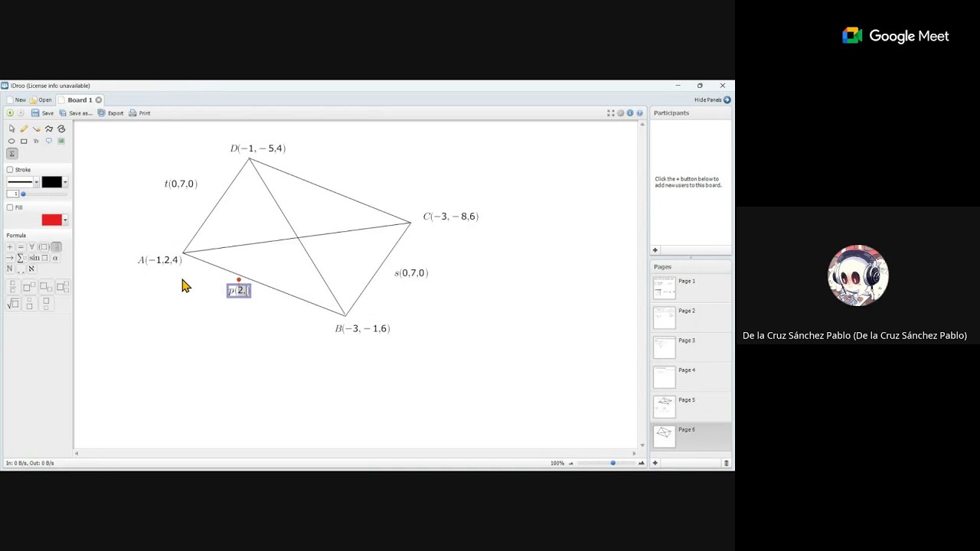980x551 pixels.
Task: Save the board with Save button
Action: (x=43, y=113)
